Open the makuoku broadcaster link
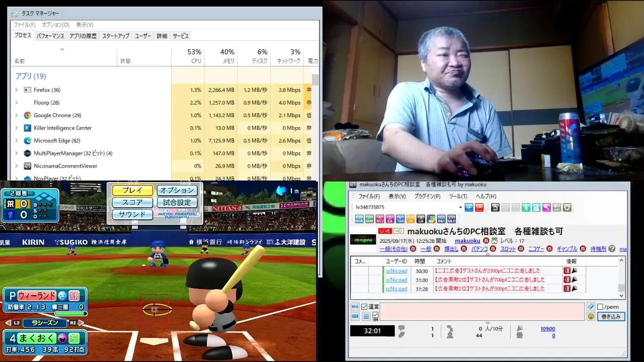Screen dimensions: 644x362 (467, 241)
